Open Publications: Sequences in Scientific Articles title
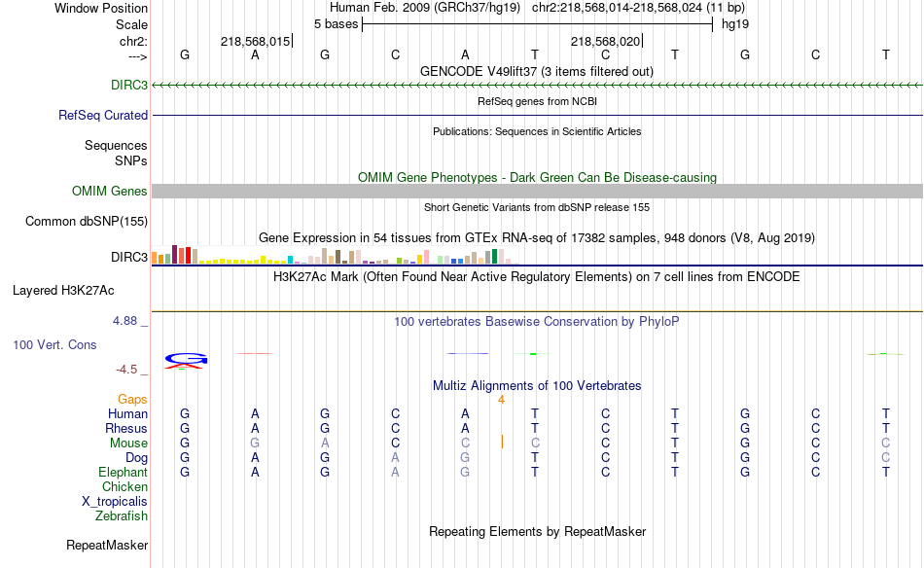The height and width of the screenshot is (568, 924). [x=537, y=131]
